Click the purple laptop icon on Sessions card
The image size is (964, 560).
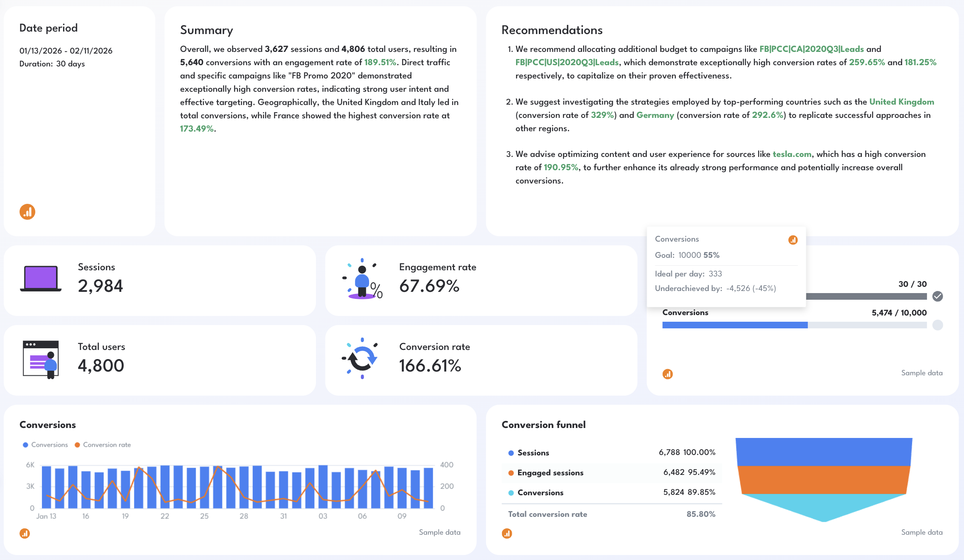tap(40, 278)
